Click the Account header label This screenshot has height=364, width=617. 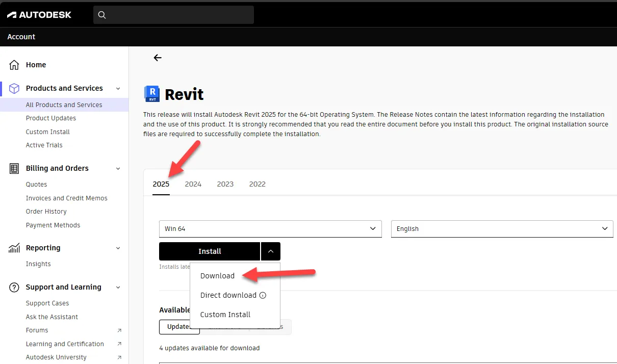click(x=21, y=37)
